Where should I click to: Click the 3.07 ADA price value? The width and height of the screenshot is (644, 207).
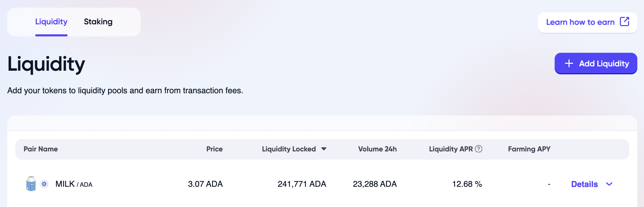click(x=205, y=184)
